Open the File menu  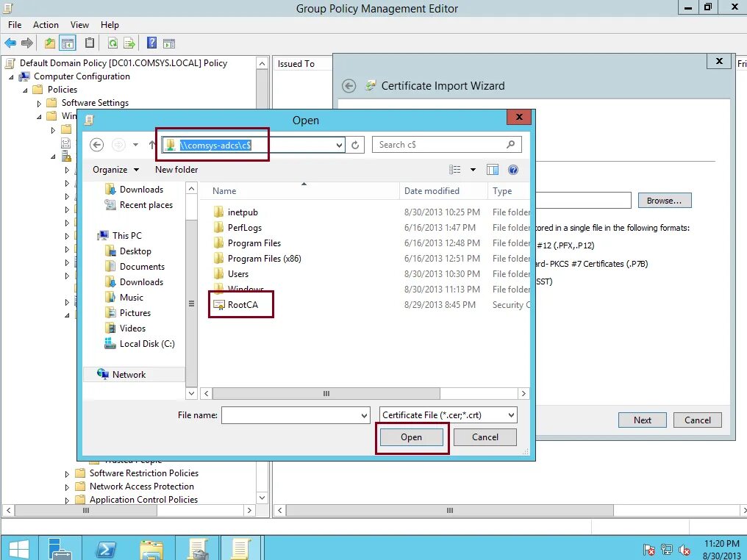tap(15, 25)
